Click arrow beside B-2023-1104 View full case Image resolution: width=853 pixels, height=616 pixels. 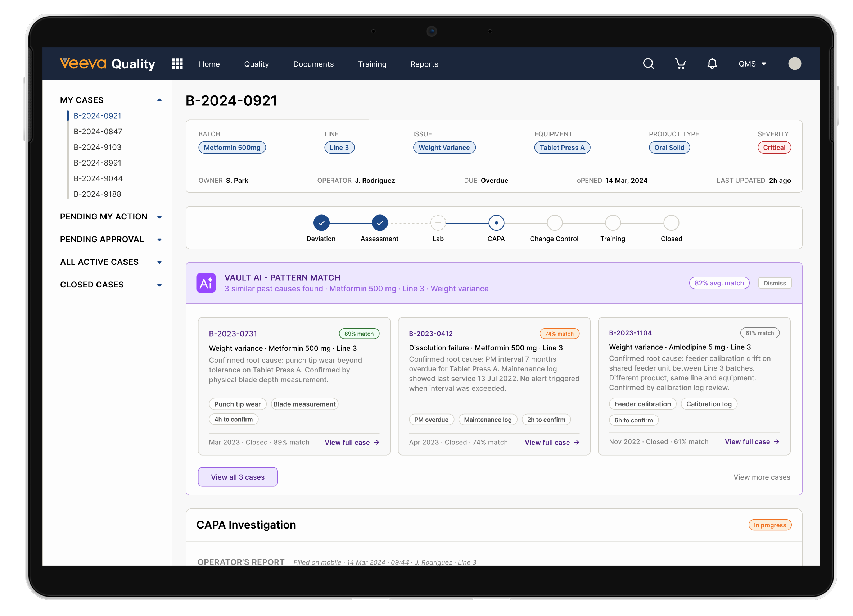[x=777, y=441]
